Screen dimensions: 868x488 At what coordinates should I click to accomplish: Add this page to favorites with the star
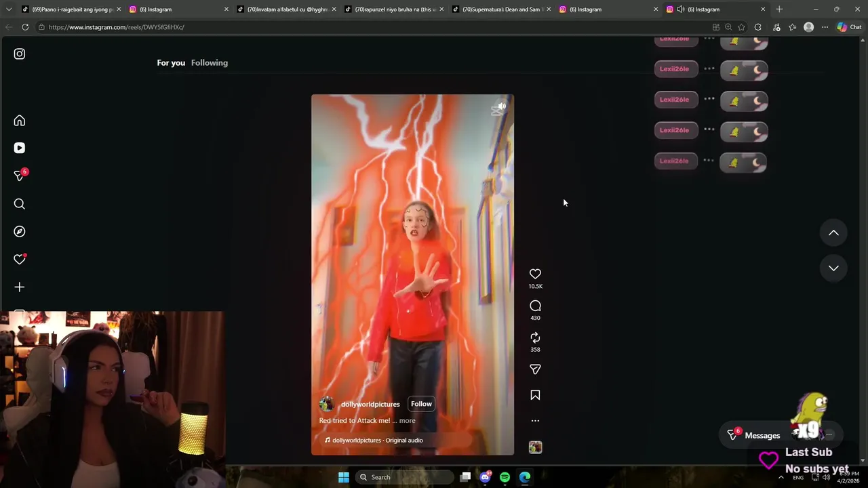coord(741,27)
